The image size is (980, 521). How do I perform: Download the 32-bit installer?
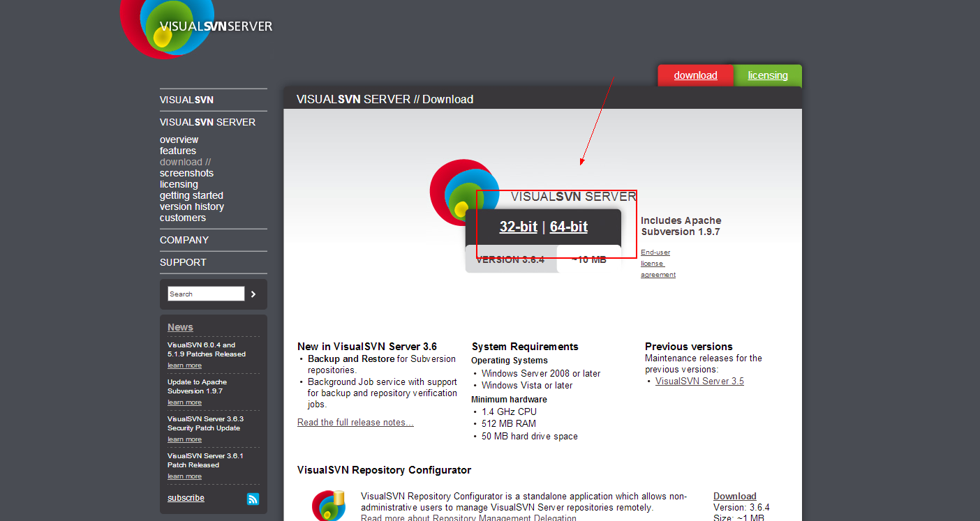[519, 227]
